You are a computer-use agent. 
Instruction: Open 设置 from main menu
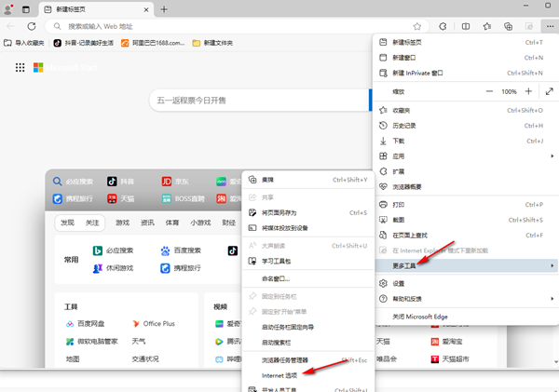coord(466,284)
